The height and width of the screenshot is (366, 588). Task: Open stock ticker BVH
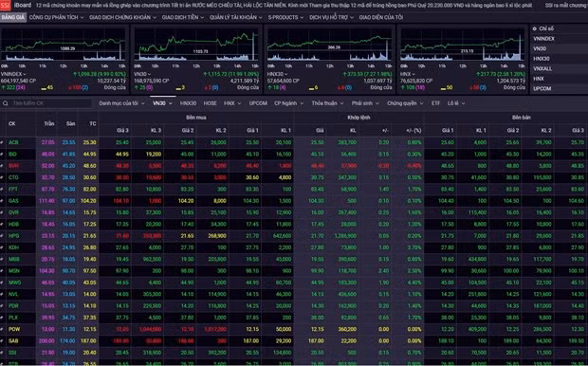13,166
